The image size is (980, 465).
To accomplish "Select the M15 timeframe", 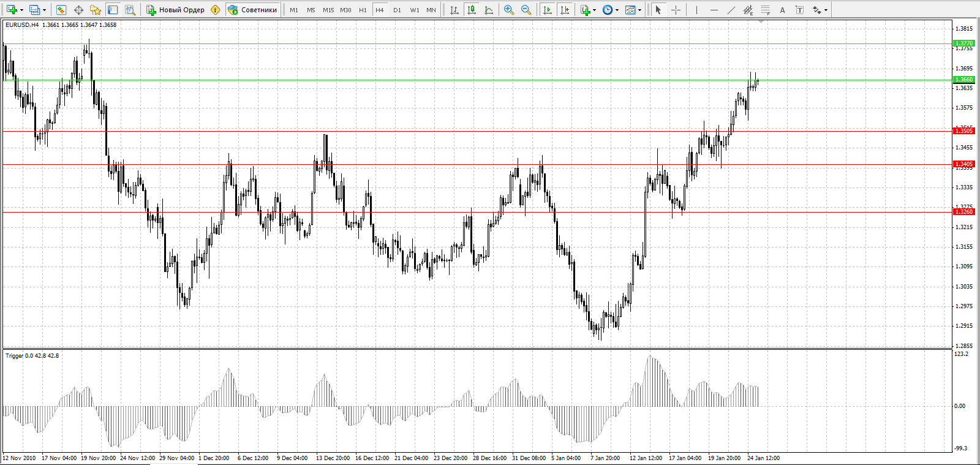I will click(x=328, y=10).
